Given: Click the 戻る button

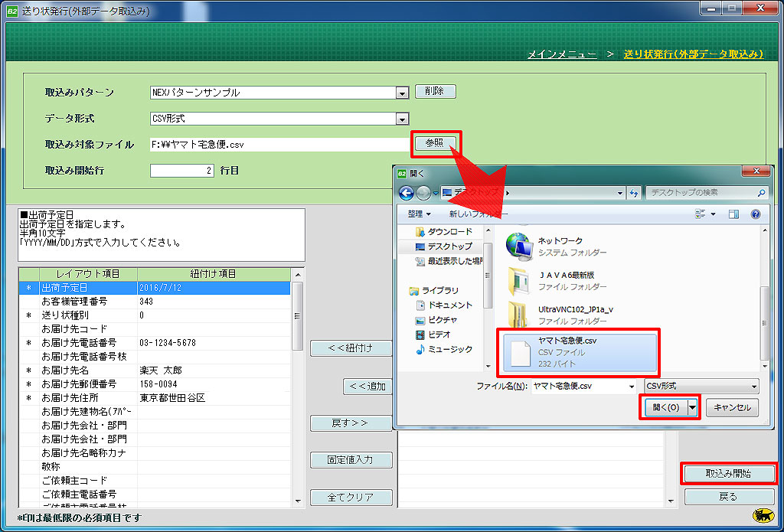Looking at the screenshot, I should click(728, 497).
